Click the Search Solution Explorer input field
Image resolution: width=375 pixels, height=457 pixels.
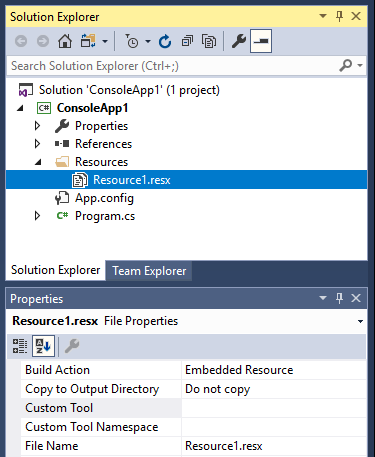coord(172,66)
